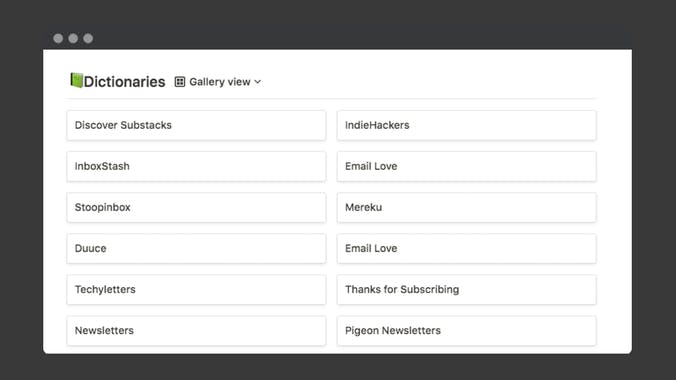Open the Pigeon Newsletters card

(x=466, y=331)
